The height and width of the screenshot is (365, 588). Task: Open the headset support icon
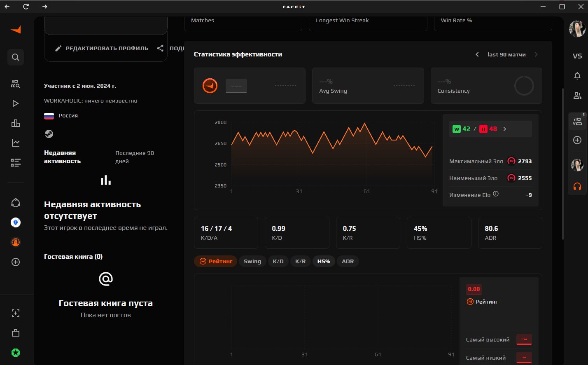(577, 187)
